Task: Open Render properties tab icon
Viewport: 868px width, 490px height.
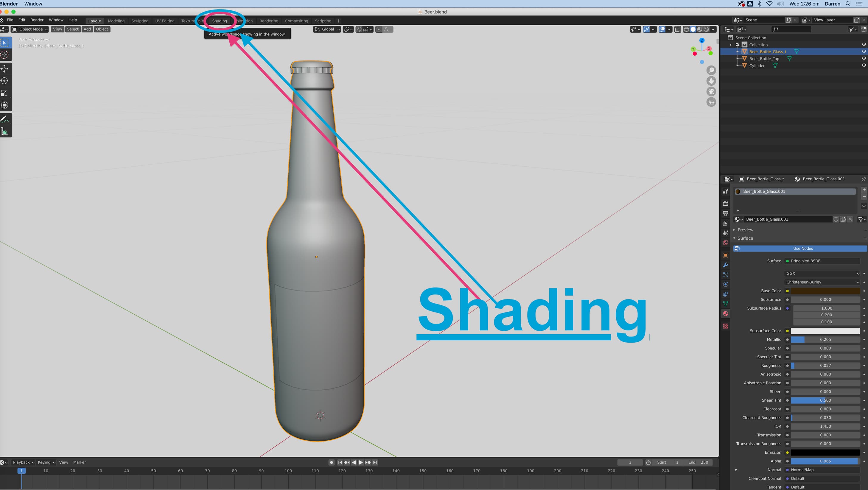Action: (x=725, y=203)
